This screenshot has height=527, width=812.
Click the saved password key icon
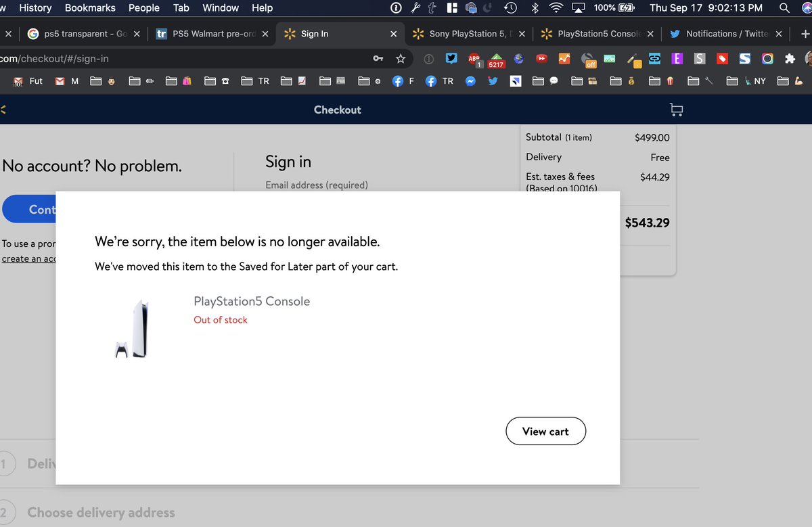(x=379, y=59)
